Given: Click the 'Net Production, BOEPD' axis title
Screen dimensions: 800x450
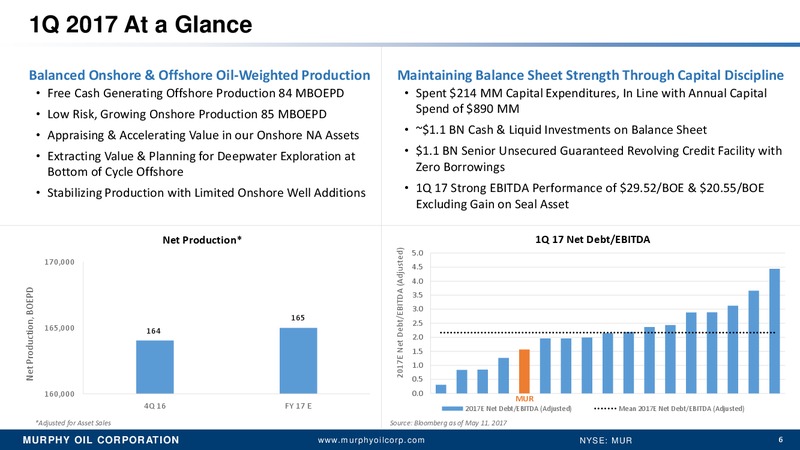Looking at the screenshot, I should (x=30, y=334).
